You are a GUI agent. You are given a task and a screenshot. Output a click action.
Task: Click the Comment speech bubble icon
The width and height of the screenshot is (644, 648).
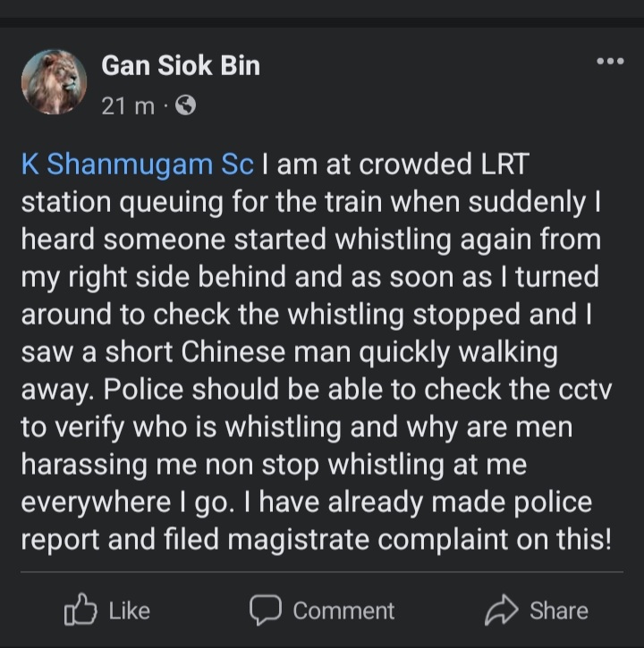coord(267,610)
